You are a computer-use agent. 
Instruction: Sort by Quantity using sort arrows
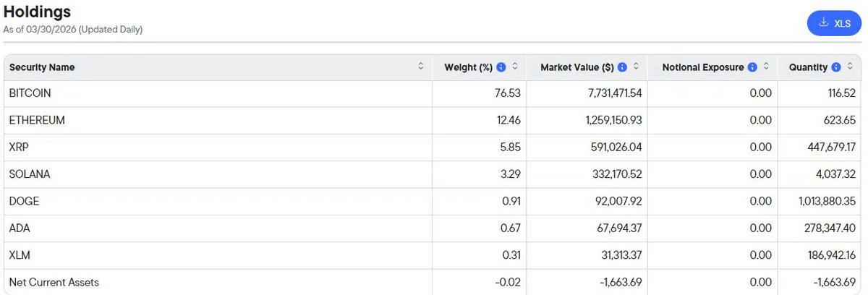[850, 67]
